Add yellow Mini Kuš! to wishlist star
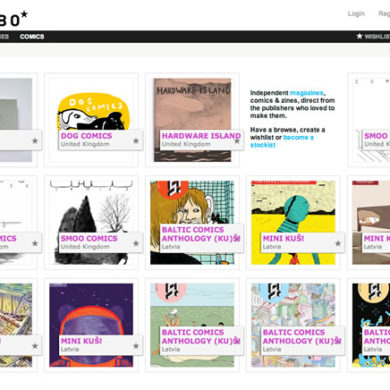 338,243
